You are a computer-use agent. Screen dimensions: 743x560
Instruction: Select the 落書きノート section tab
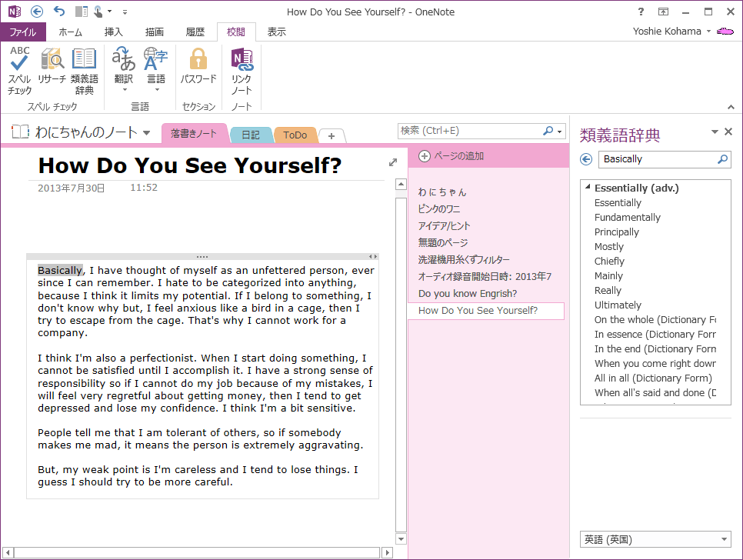pos(194,134)
